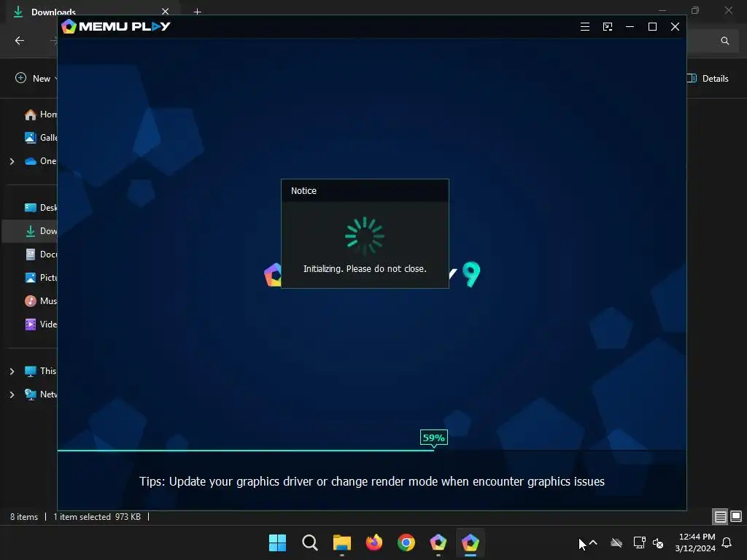Click the Downloads tab title
The width and height of the screenshot is (747, 560).
coord(53,12)
